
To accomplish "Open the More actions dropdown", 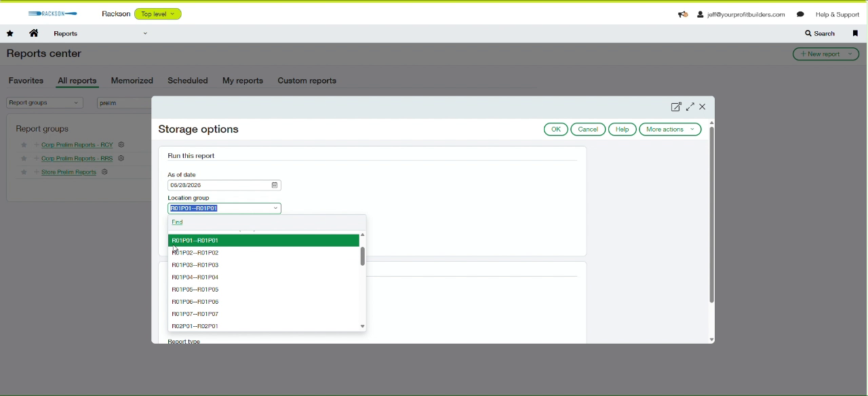I will [x=671, y=130].
